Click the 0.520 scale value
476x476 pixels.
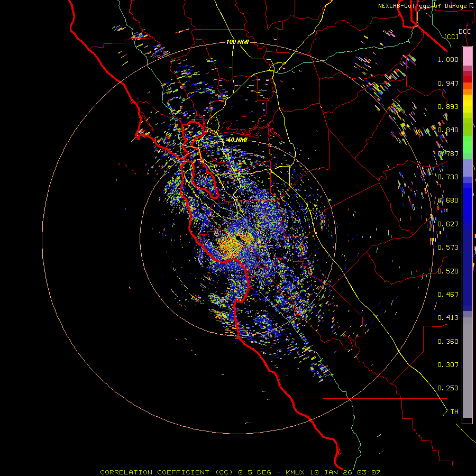448,271
